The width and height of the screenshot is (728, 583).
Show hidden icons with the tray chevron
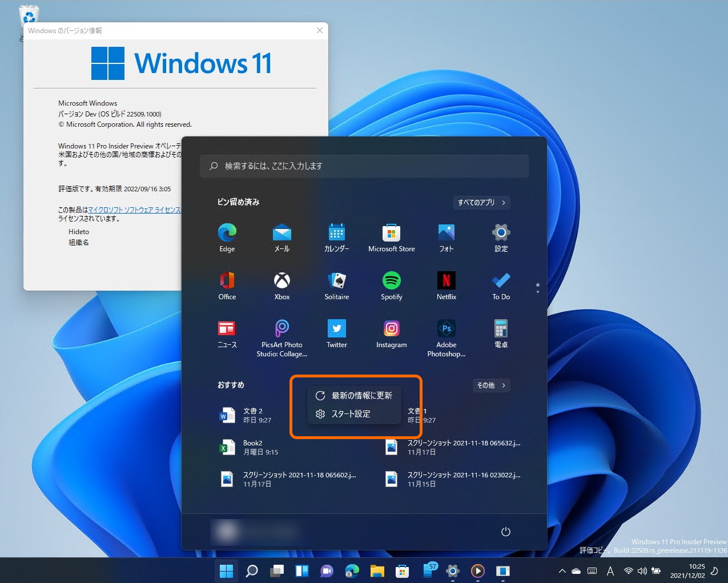coord(562,570)
